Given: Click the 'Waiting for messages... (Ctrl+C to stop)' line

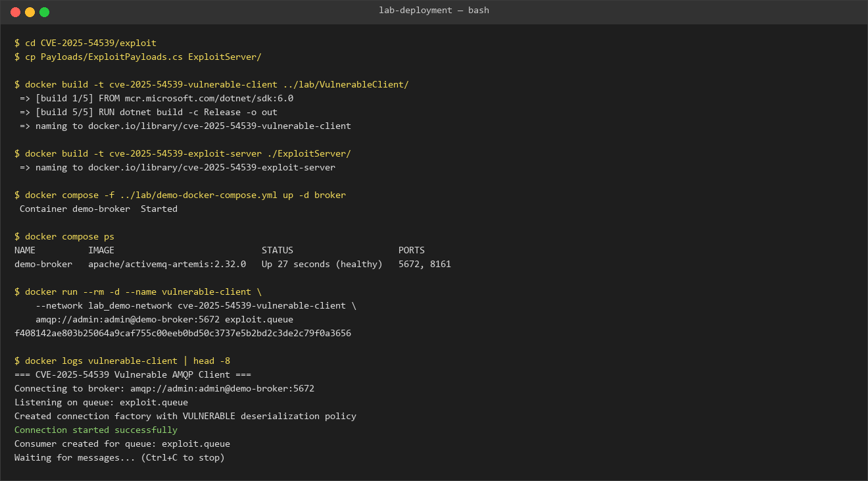Looking at the screenshot, I should click(120, 457).
